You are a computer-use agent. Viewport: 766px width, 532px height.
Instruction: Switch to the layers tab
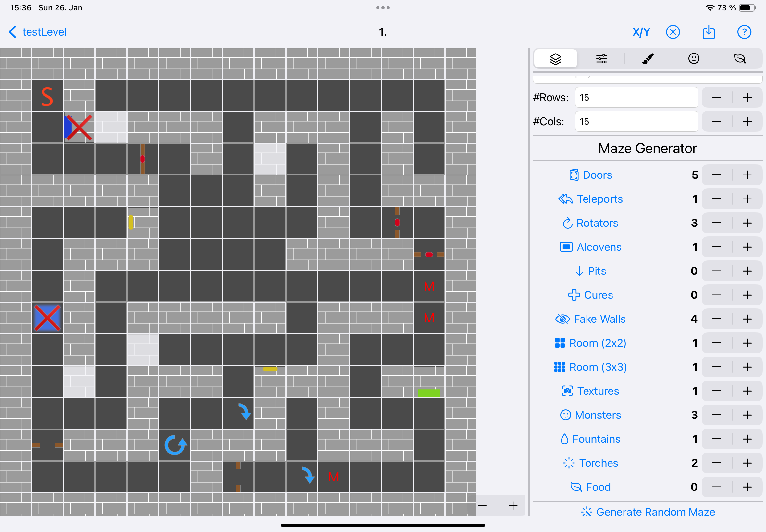click(x=556, y=59)
